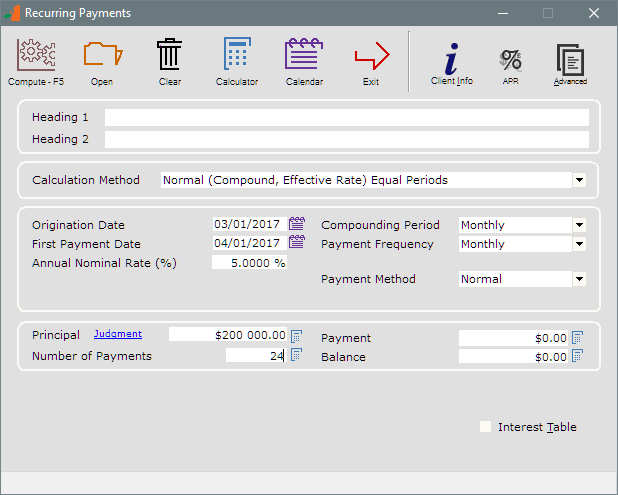The image size is (618, 495).
Task: Launch the Calculator toolbar icon
Action: point(237,54)
